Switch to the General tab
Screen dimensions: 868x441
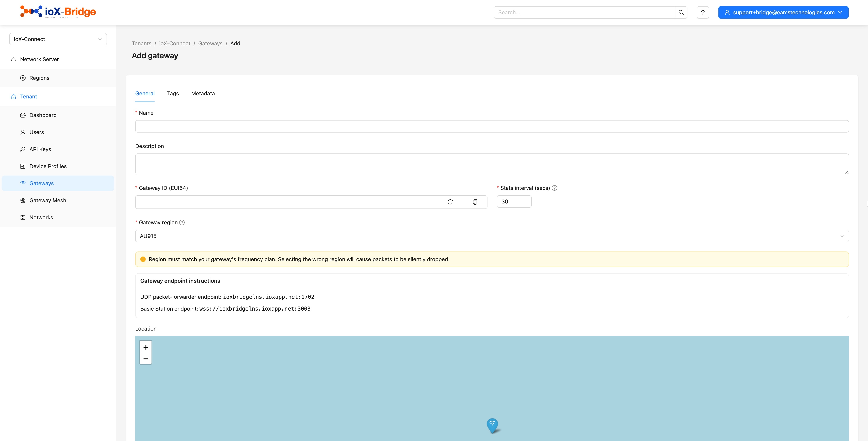(145, 93)
